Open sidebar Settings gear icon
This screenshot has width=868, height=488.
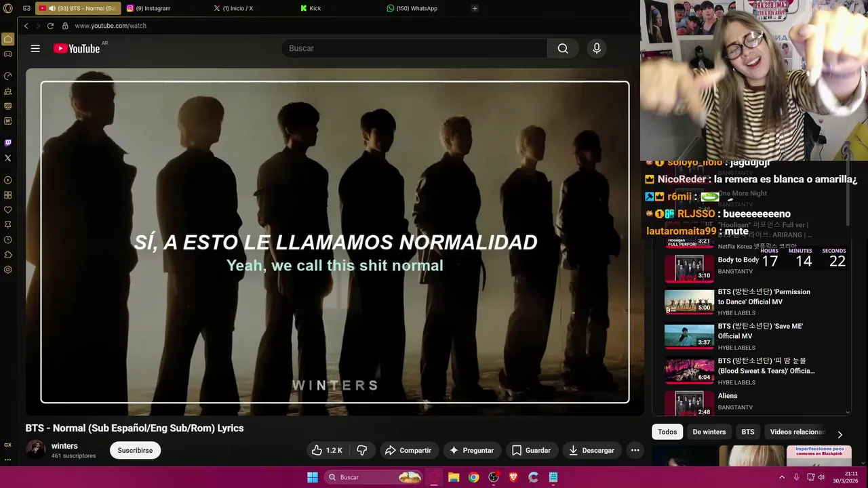click(x=8, y=270)
